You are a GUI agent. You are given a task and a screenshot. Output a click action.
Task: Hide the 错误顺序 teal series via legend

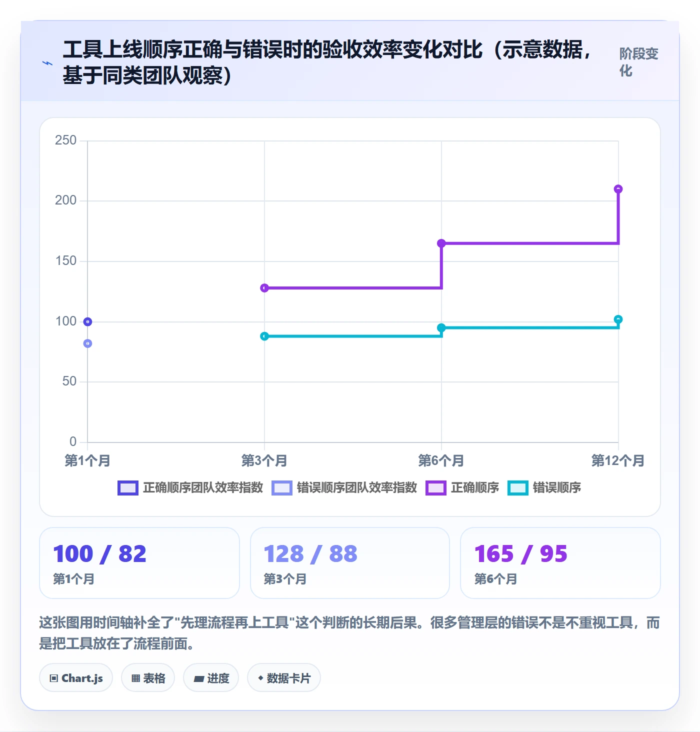(544, 487)
